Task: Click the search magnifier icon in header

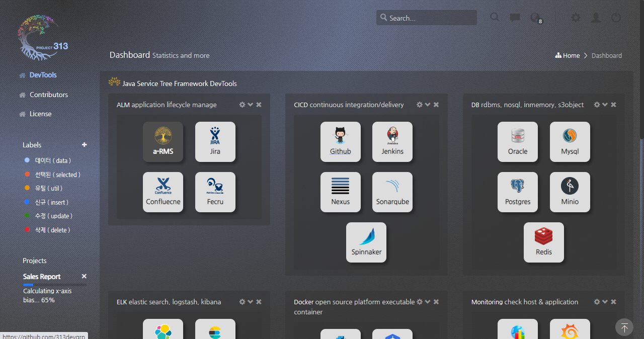Action: 495,18
